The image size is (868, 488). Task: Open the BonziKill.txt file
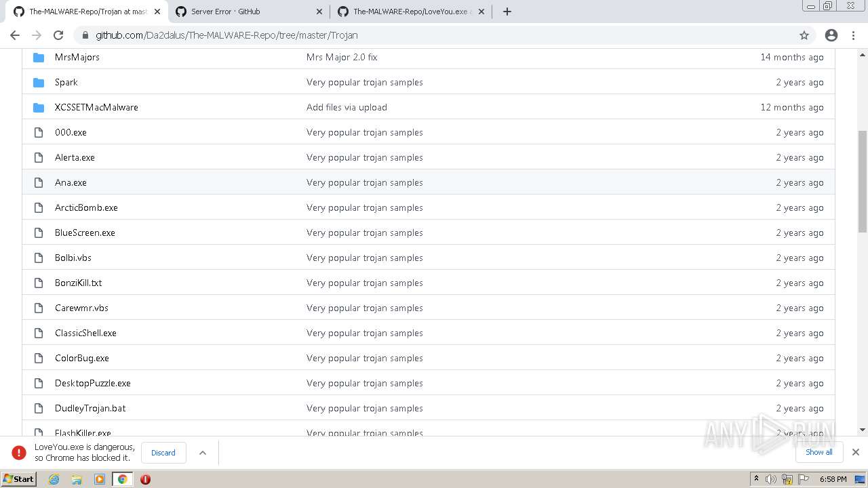(79, 283)
